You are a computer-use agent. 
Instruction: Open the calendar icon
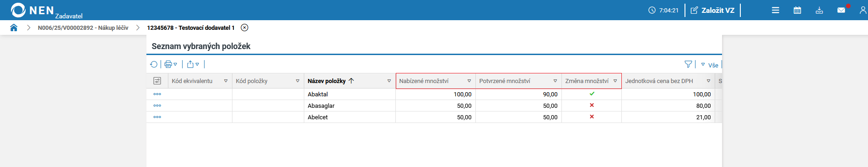click(x=798, y=10)
